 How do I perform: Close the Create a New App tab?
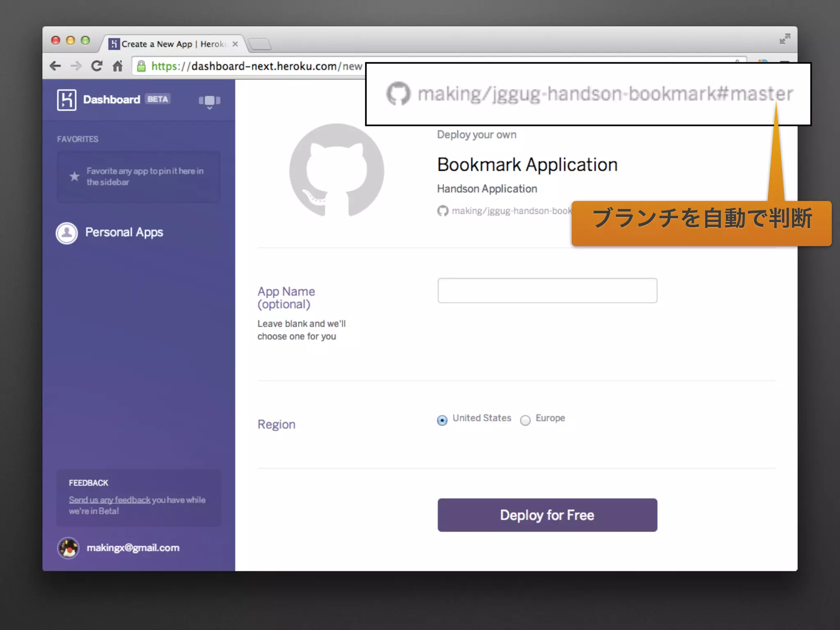pos(235,44)
